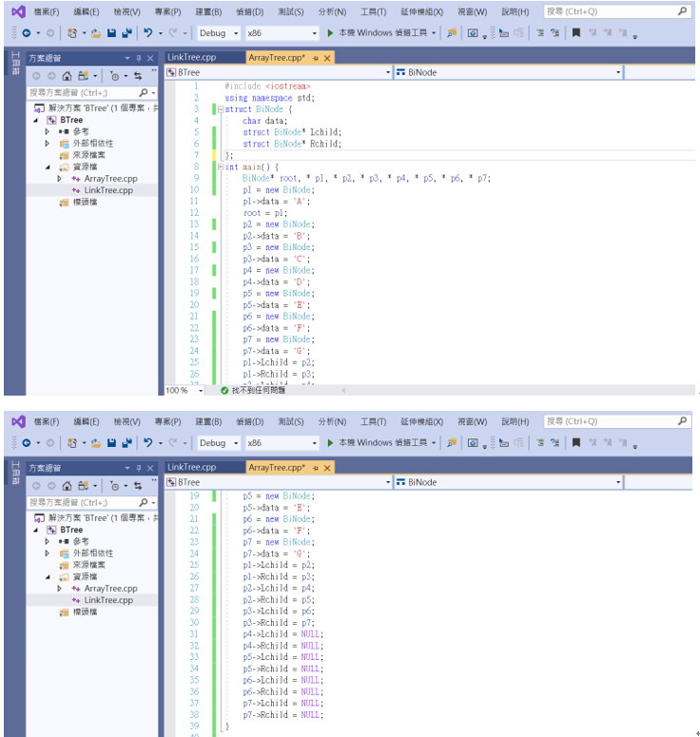Open the 編輯(E) menu in upper window
Screen dimensions: 700x737
pos(87,11)
